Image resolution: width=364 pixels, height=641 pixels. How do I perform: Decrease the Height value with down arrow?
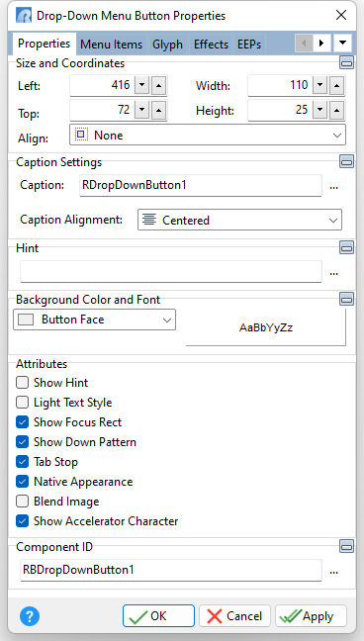pyautogui.click(x=319, y=110)
